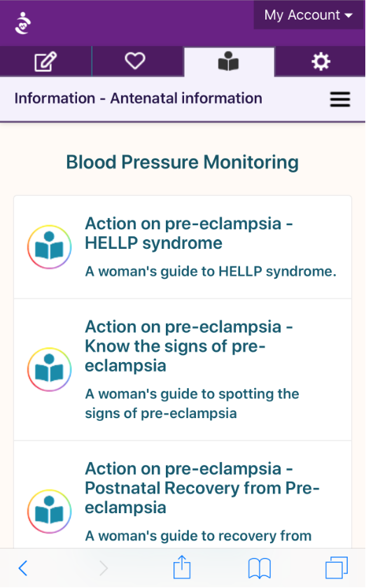Tap the browser forward arrow
The height and width of the screenshot is (588, 366).
pos(104,568)
